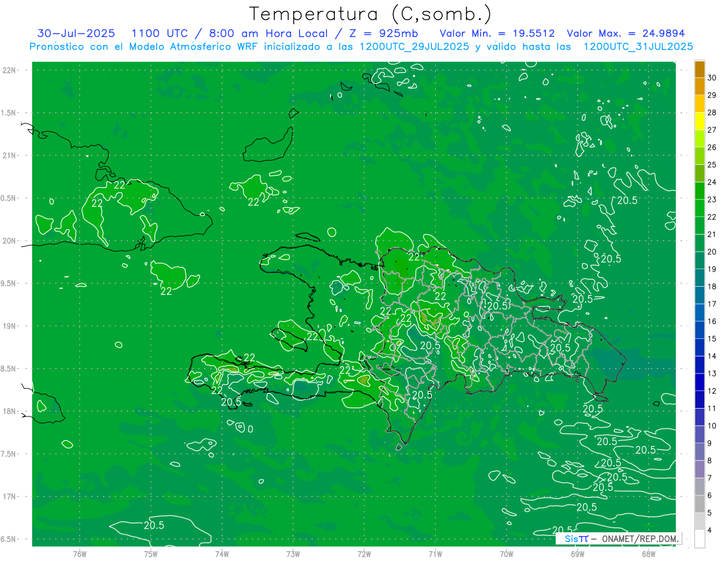The width and height of the screenshot is (728, 562).
Task: Click the '22N' latitude axis label
Action: tap(9, 70)
